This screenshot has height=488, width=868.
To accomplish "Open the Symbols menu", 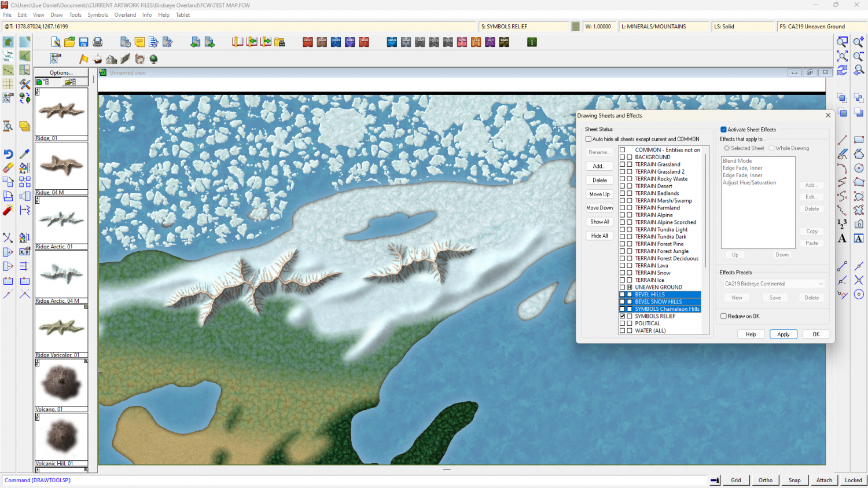I will pos(98,15).
